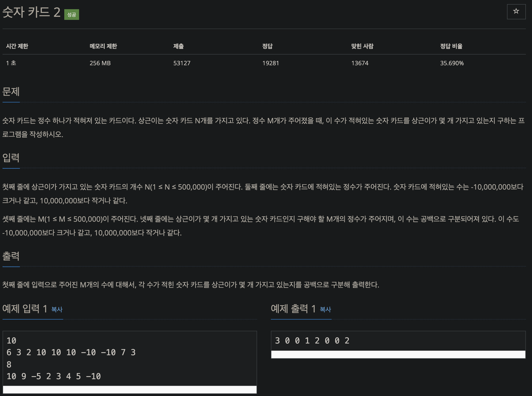The width and height of the screenshot is (532, 396).
Task: Click the 제출 count value 53127
Action: [x=182, y=63]
